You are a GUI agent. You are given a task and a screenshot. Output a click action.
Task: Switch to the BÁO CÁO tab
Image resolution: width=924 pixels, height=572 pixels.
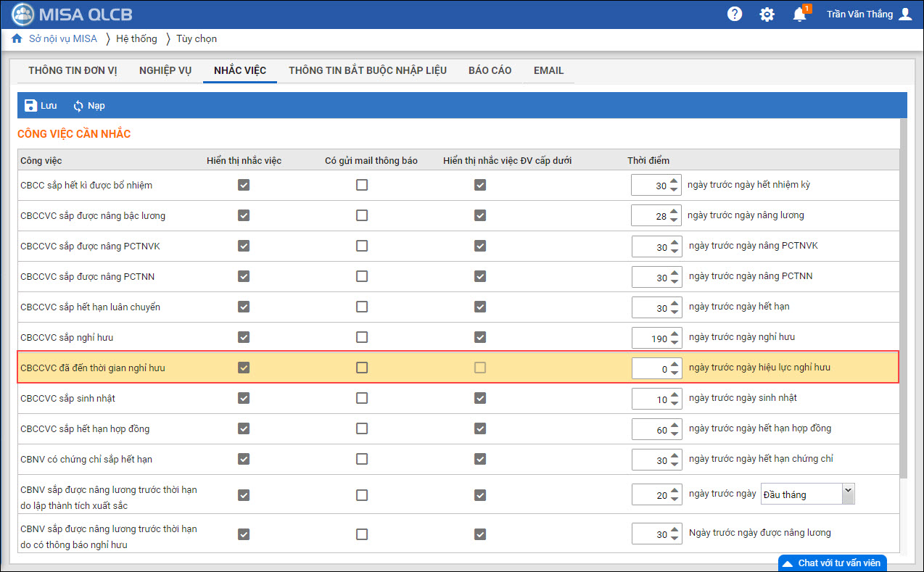click(x=490, y=70)
